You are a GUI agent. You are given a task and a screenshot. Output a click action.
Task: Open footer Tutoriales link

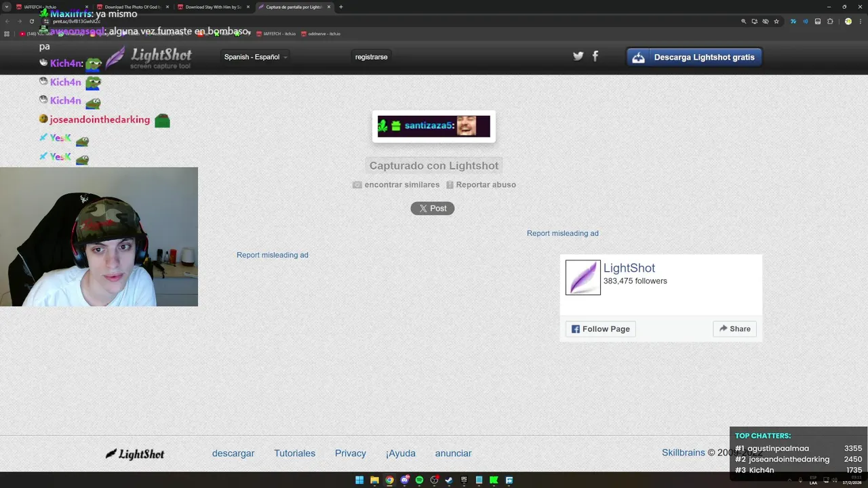pos(295,453)
